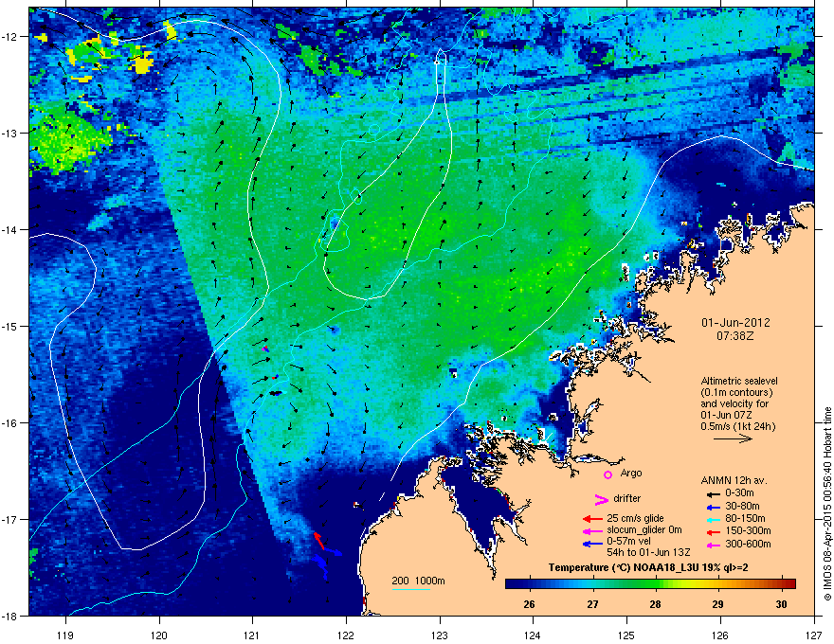The width and height of the screenshot is (834, 644).
Task: Click the date label 01-Jun-2012
Action: tap(735, 323)
